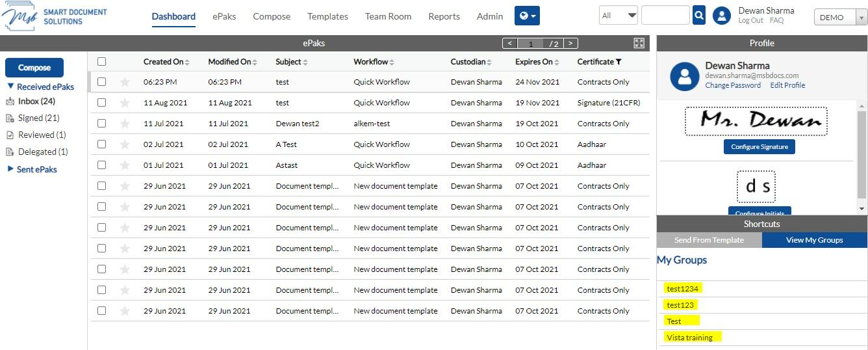Screen dimensions: 868x350
Task: Open the globe language selector
Action: coord(527,16)
